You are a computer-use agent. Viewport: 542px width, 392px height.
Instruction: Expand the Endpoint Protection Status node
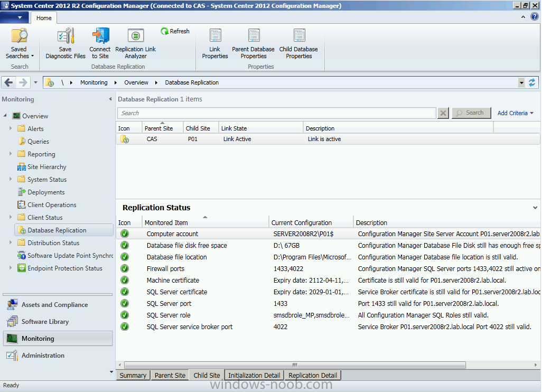tap(11, 268)
